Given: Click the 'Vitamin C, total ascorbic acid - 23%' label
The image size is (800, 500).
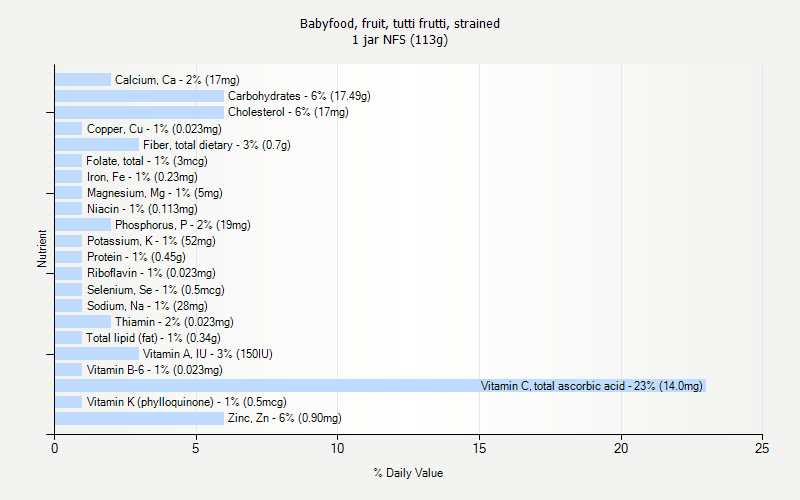Looking at the screenshot, I should [x=591, y=386].
